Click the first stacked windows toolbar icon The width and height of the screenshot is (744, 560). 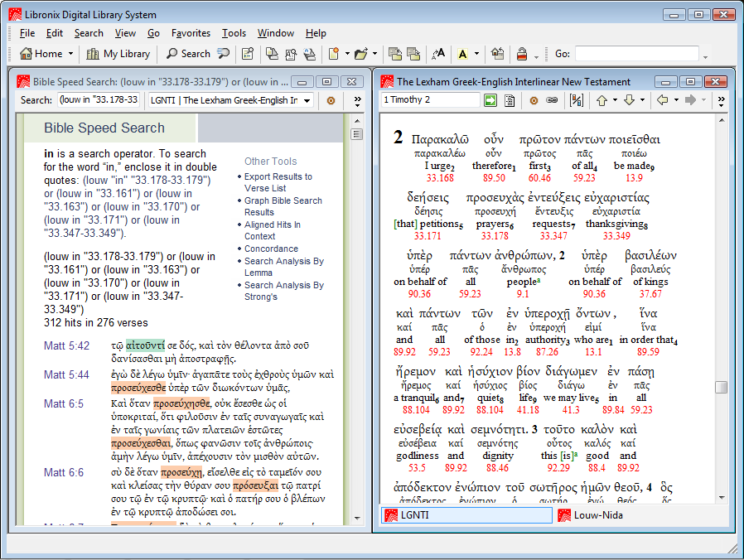click(x=394, y=54)
